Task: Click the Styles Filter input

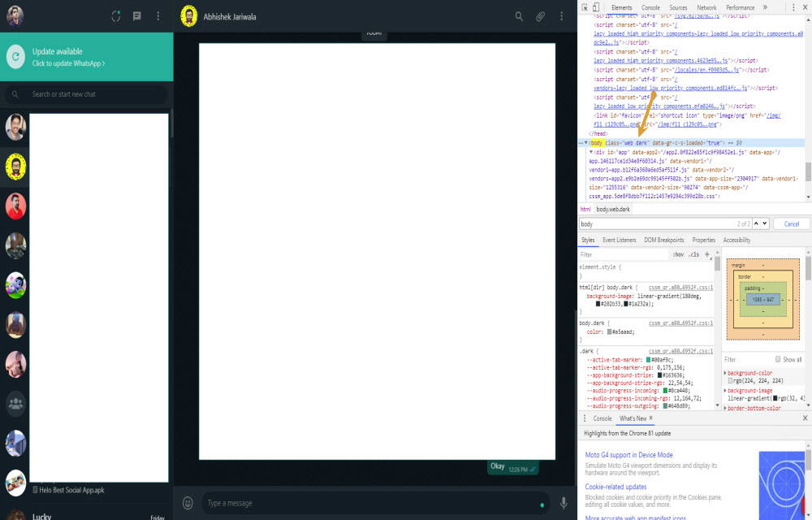Action: click(x=624, y=254)
